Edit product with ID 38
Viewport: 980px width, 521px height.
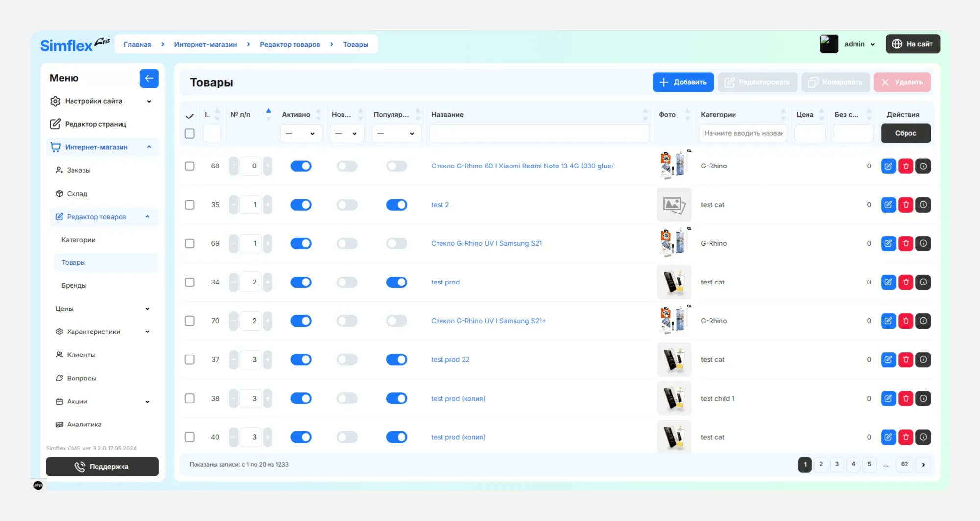888,398
